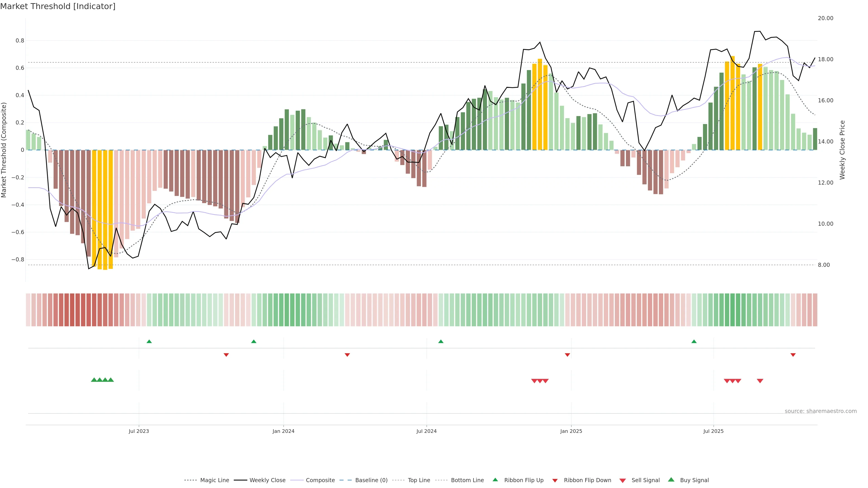Click the Jan 2024 x-axis label
This screenshot has width=868, height=488.
(x=283, y=431)
